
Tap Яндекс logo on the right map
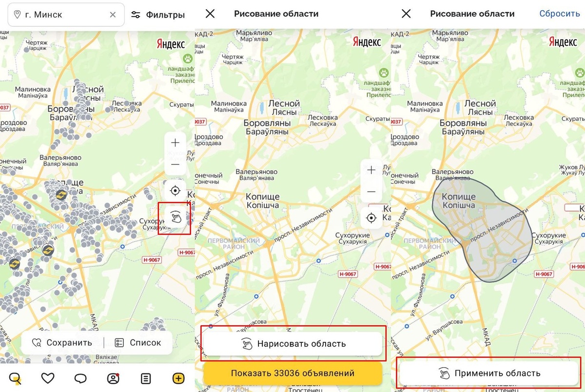563,41
